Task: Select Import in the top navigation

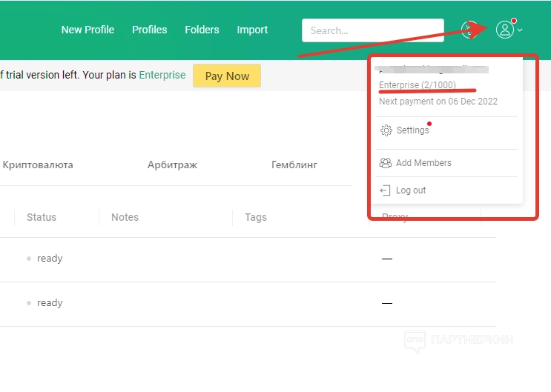Action: (x=252, y=30)
